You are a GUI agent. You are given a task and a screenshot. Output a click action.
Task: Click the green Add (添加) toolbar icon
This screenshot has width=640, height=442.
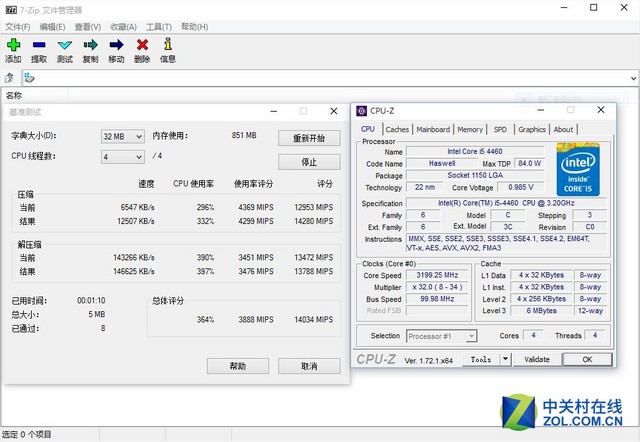click(13, 45)
